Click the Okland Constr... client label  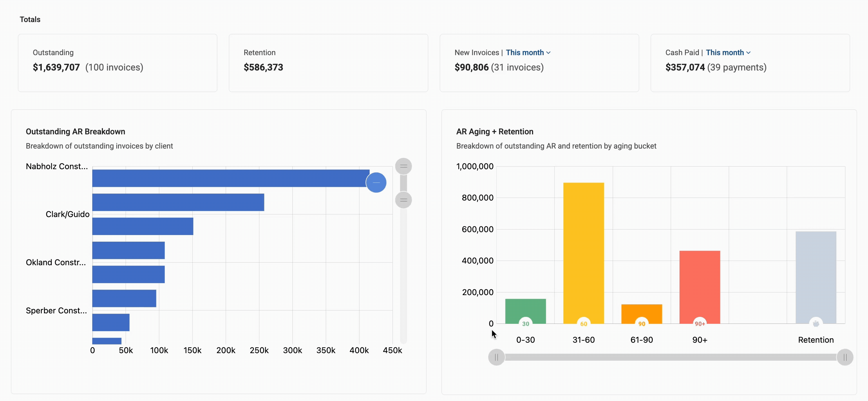pos(56,263)
